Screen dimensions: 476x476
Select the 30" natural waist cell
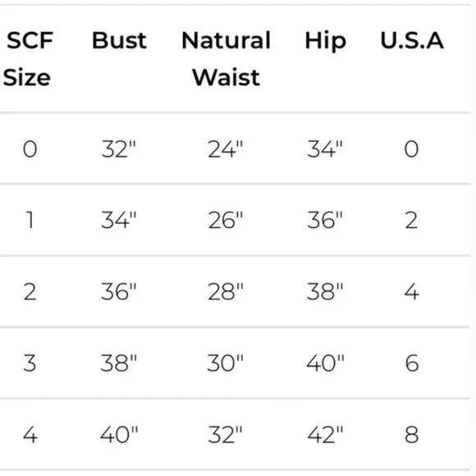click(x=225, y=363)
